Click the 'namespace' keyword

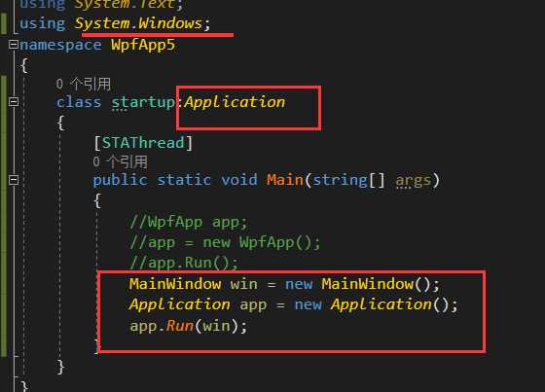point(60,46)
